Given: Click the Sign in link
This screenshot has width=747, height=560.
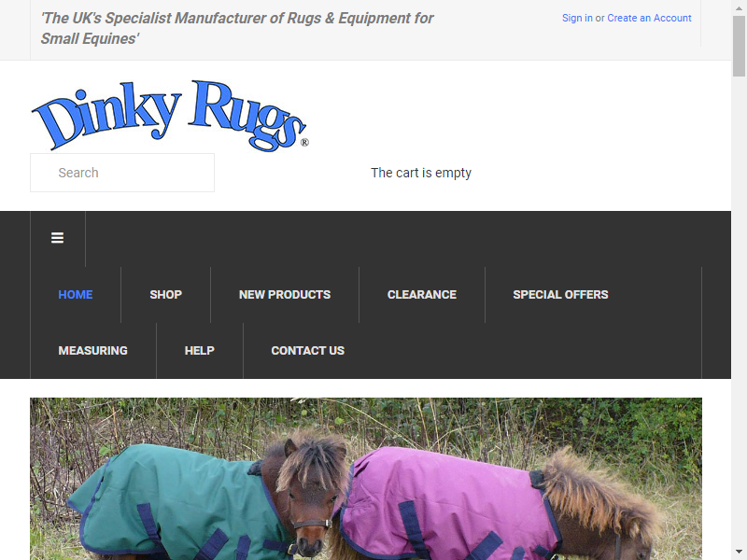Looking at the screenshot, I should [x=577, y=18].
